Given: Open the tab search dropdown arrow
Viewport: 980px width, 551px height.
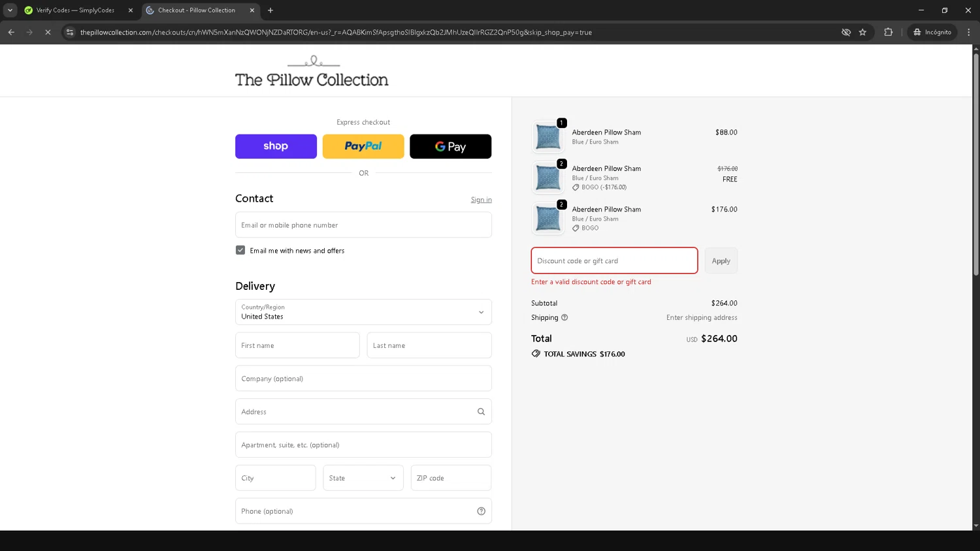Looking at the screenshot, I should click(10, 10).
